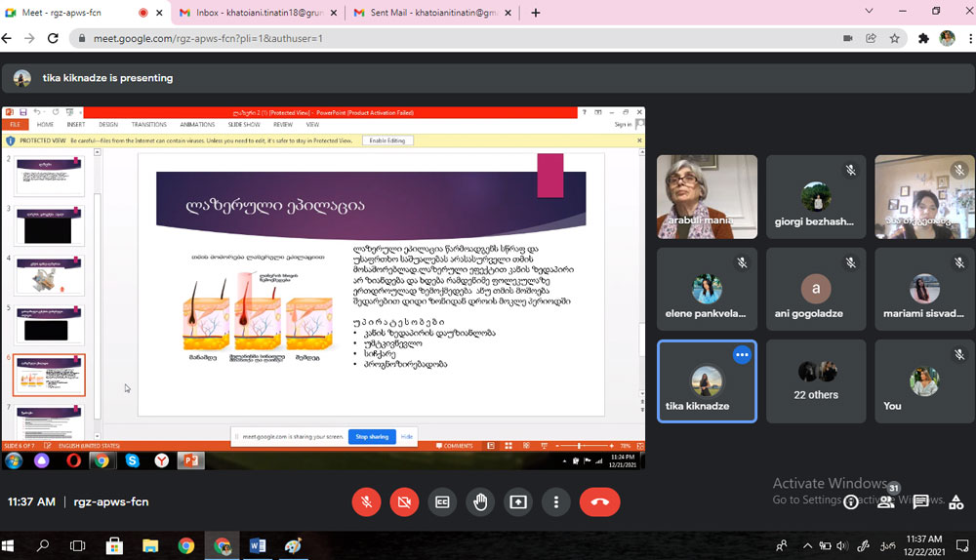
Task: Click the present now screen icon
Action: pos(518,501)
